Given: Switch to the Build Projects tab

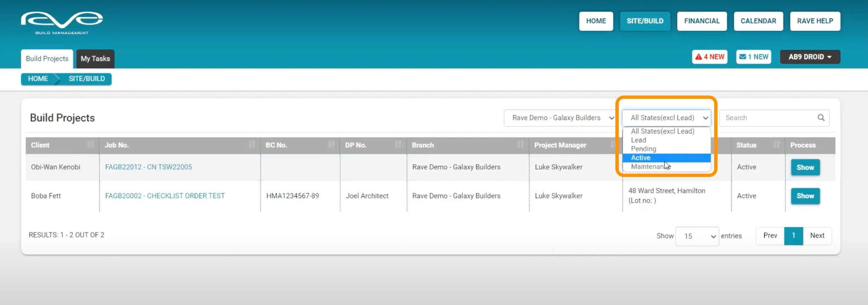Looking at the screenshot, I should (x=47, y=59).
